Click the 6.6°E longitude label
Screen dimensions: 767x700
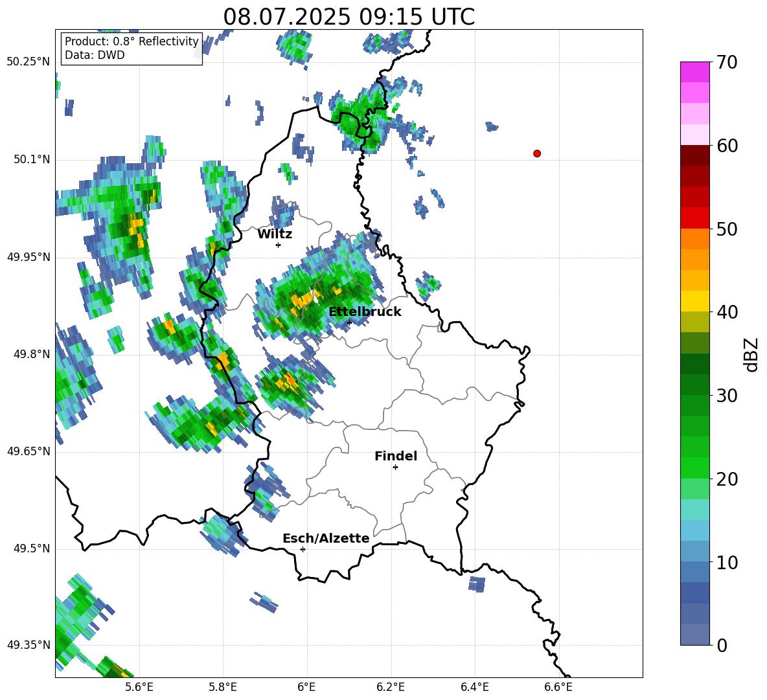point(558,687)
